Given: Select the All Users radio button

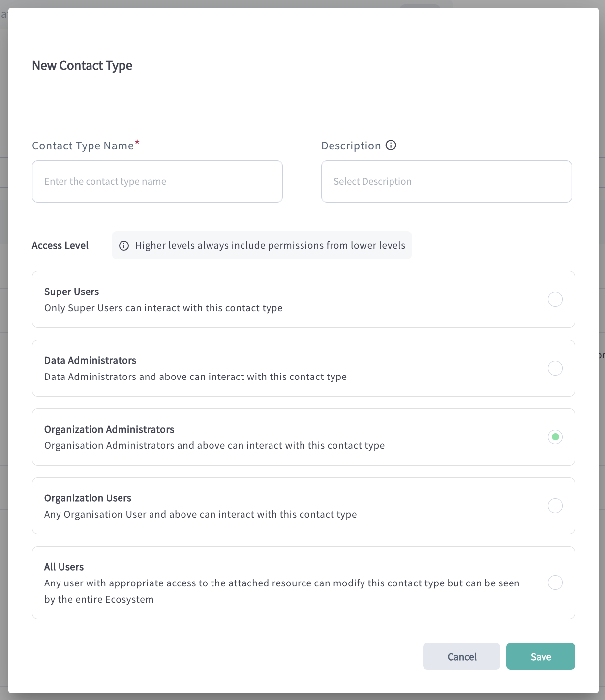Looking at the screenshot, I should pyautogui.click(x=555, y=583).
